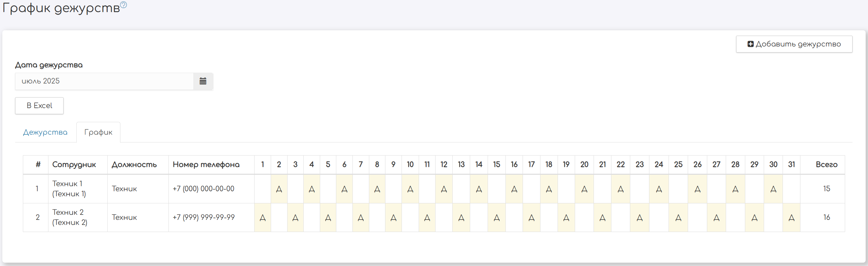Click Техник 2 duty icon on day 31
The image size is (868, 266).
792,218
